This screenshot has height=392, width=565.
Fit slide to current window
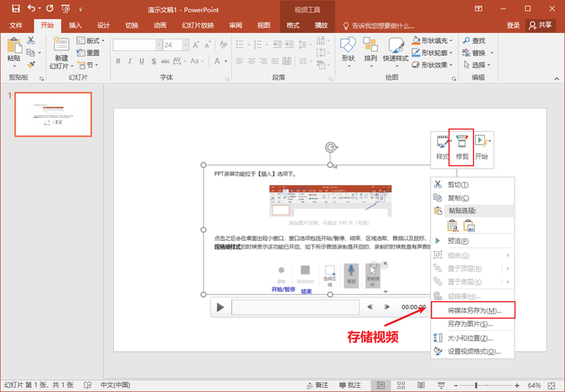tap(552, 385)
